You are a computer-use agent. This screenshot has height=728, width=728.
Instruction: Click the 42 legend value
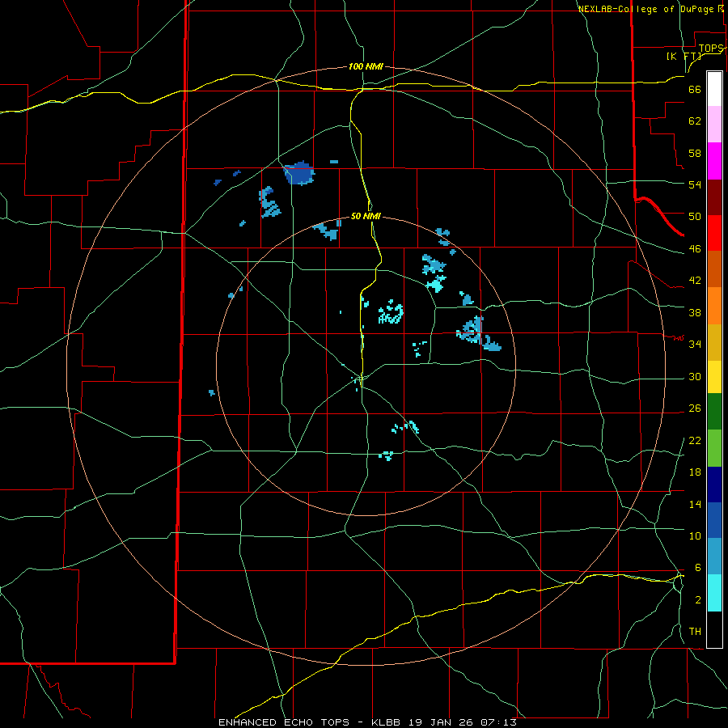[x=695, y=281]
